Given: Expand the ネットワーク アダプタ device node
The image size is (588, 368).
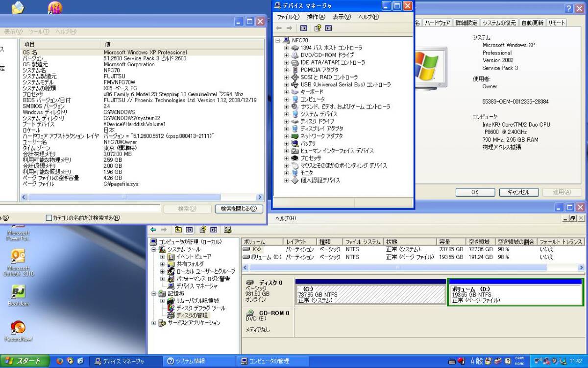Looking at the screenshot, I should [x=287, y=136].
